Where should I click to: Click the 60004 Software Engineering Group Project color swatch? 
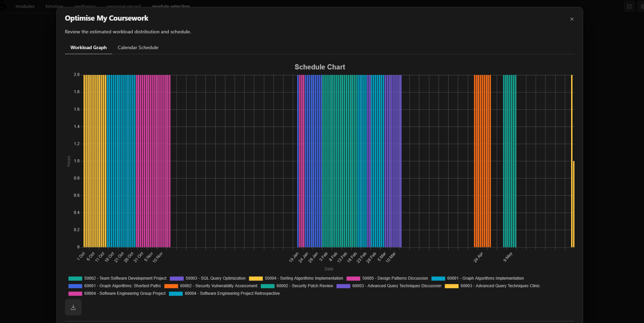76,293
